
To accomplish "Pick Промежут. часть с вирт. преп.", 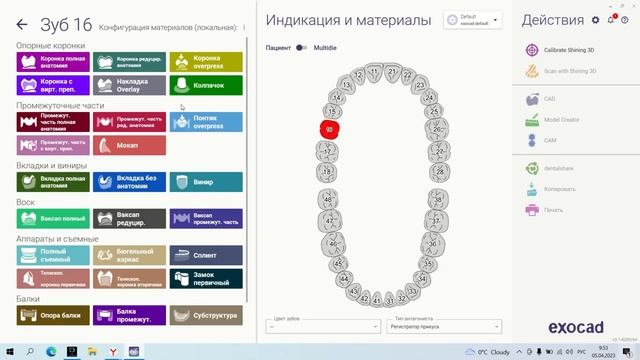I will (53, 145).
